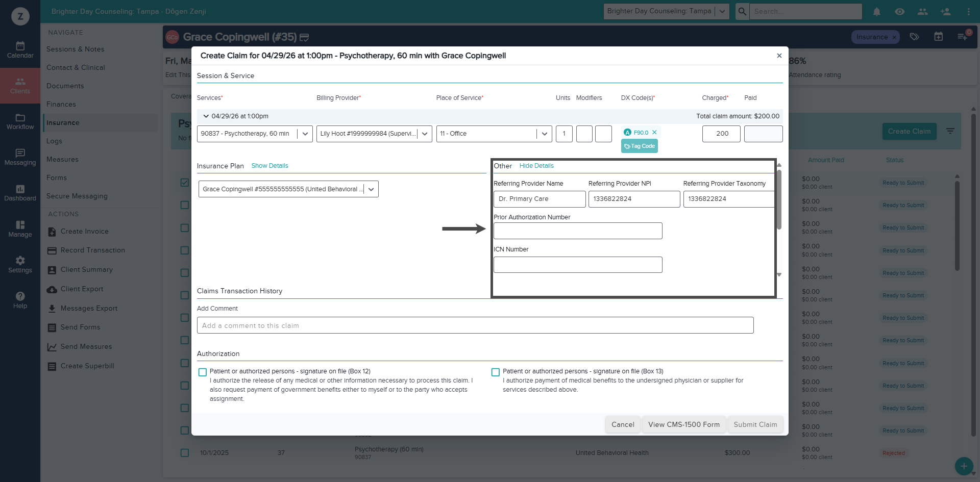The image size is (980, 482).
Task: Open Messaging in the sidebar
Action: pyautogui.click(x=20, y=157)
